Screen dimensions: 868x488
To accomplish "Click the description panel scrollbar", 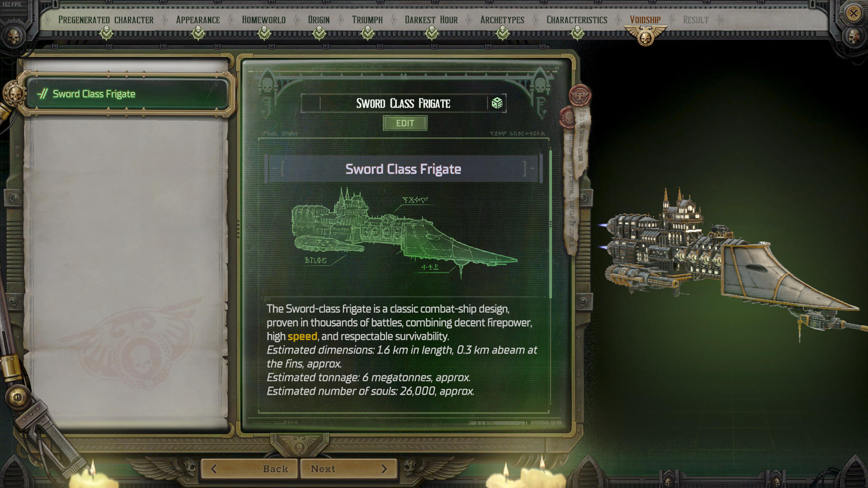I will click(550, 225).
